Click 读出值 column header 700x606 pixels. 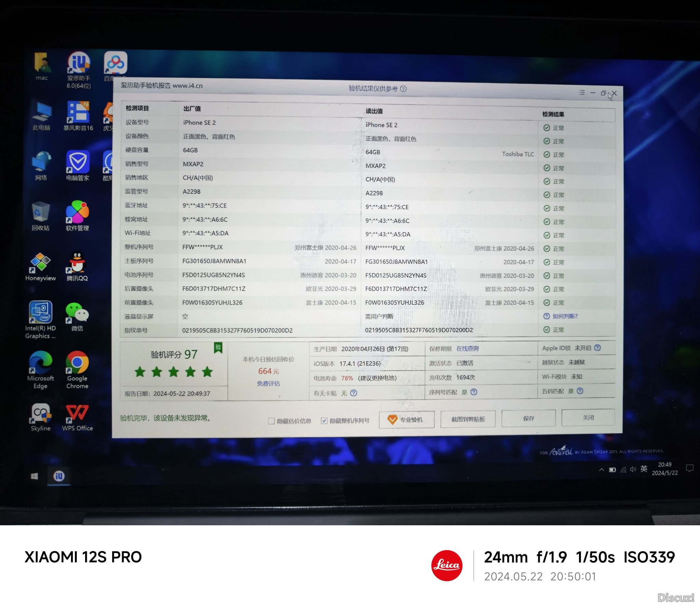(374, 111)
